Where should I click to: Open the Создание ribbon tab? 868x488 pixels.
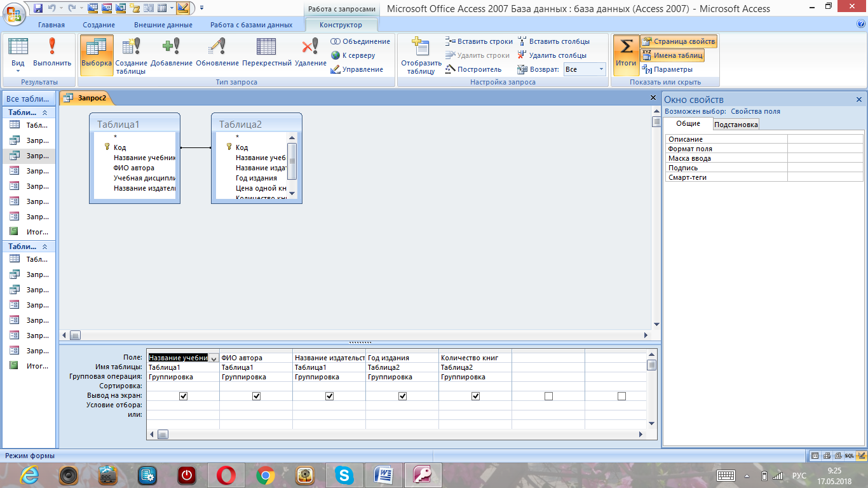pyautogui.click(x=98, y=25)
